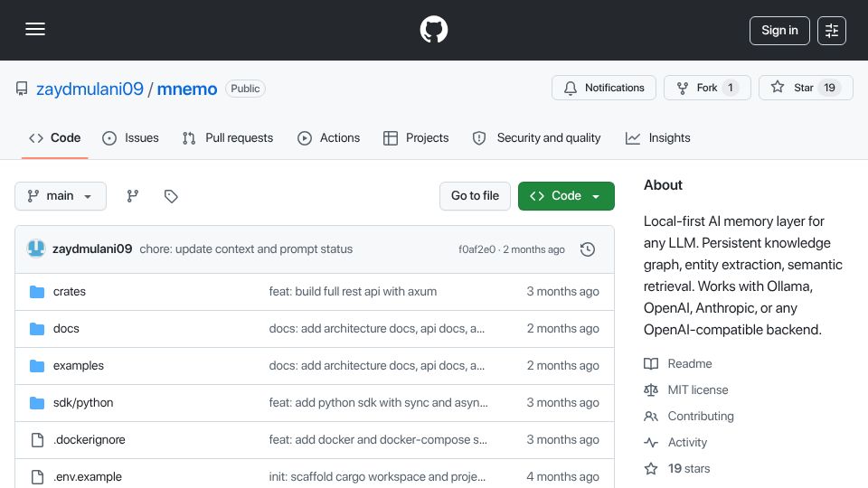Open commit hash f0af2e0
The width and height of the screenshot is (868, 488).
[x=476, y=249]
